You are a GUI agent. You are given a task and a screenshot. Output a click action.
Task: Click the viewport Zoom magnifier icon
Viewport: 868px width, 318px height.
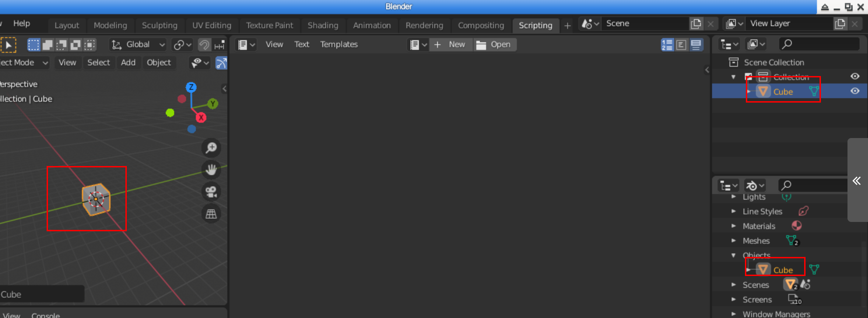click(x=211, y=148)
